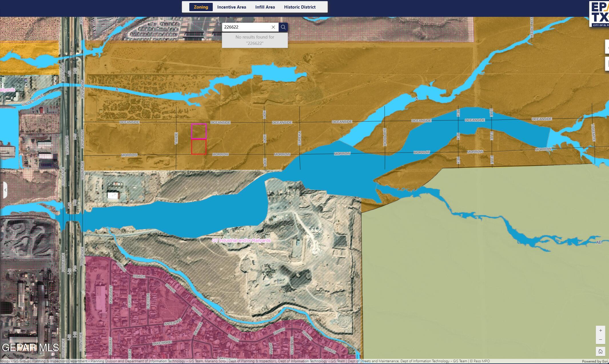Screen dimensions: 609x364
Task: Switch to the Incentive Area tab
Action: pos(231,7)
